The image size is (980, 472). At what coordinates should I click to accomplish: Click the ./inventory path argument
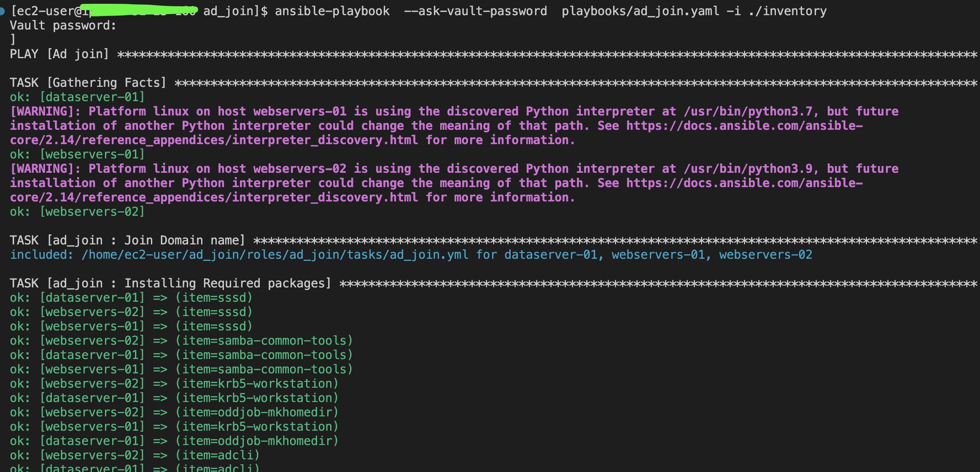(x=787, y=11)
